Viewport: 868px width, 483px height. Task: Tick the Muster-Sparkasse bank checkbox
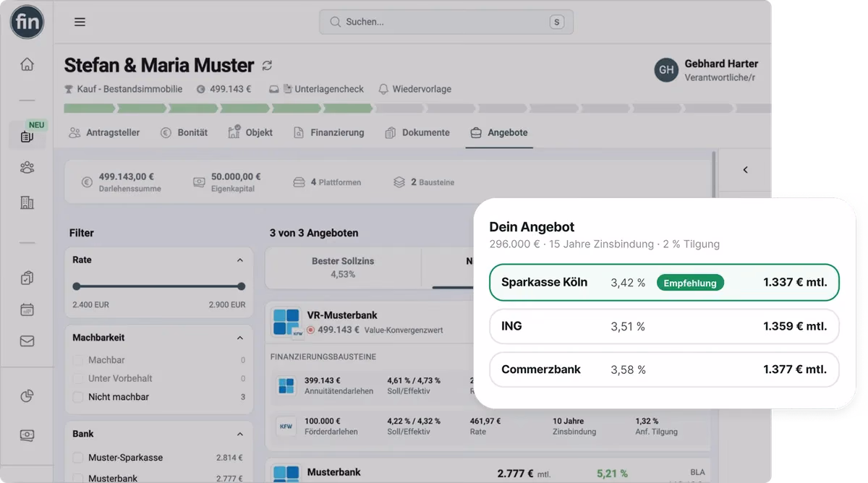(78, 458)
